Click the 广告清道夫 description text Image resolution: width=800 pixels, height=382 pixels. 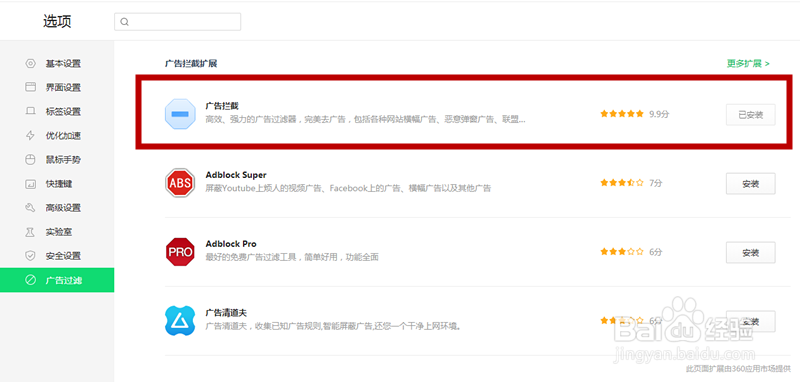click(334, 325)
